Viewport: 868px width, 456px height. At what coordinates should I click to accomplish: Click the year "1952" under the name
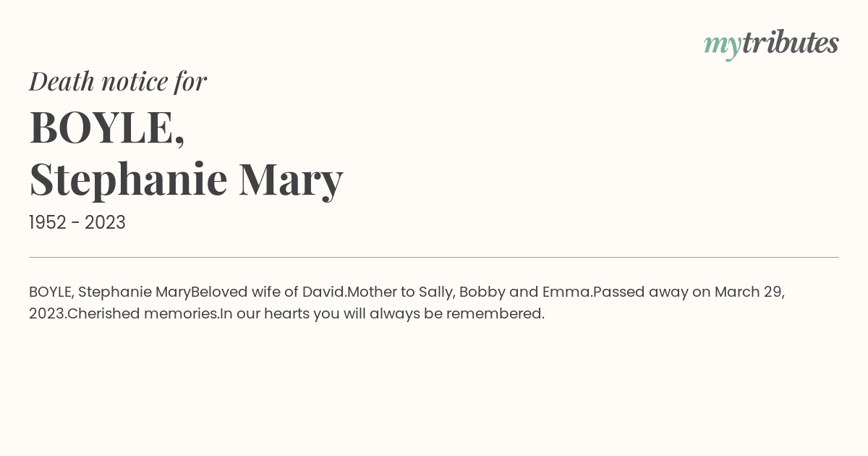pos(48,223)
